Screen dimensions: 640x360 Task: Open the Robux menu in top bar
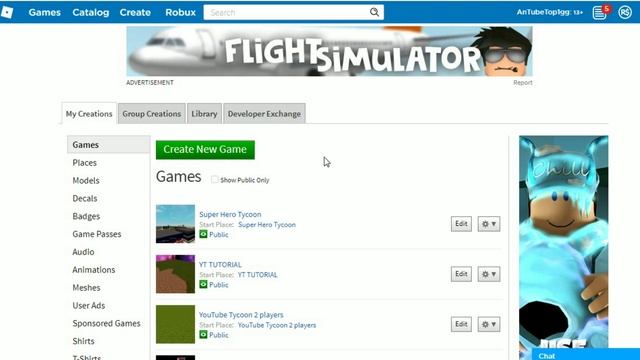pos(180,12)
